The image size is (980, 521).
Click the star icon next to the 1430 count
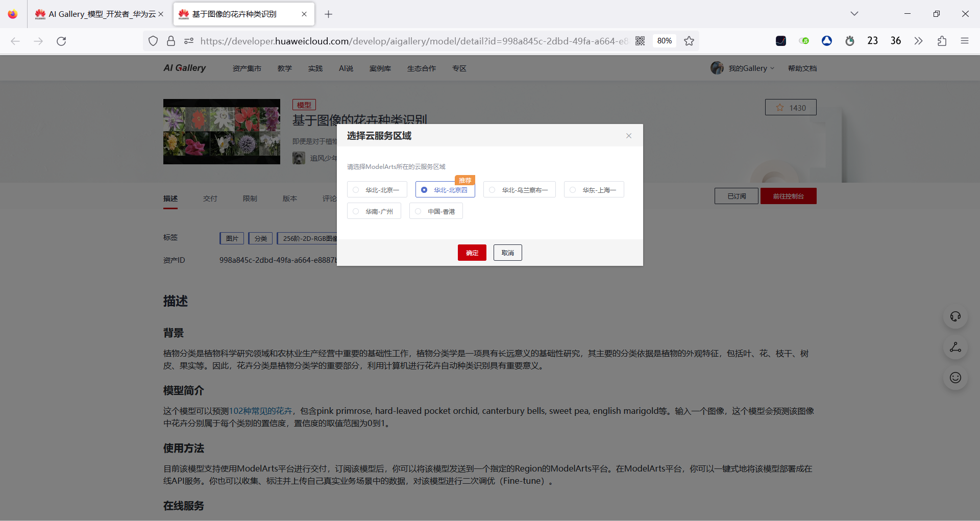click(779, 107)
